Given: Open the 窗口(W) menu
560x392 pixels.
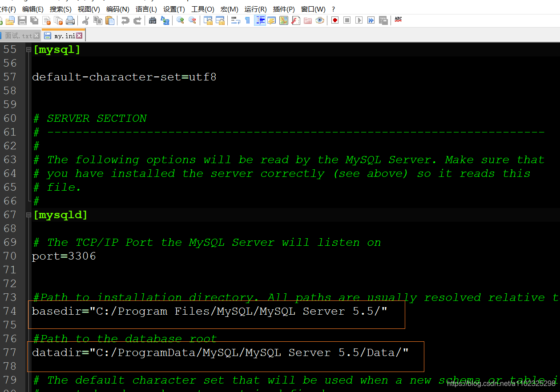Looking at the screenshot, I should pyautogui.click(x=313, y=9).
